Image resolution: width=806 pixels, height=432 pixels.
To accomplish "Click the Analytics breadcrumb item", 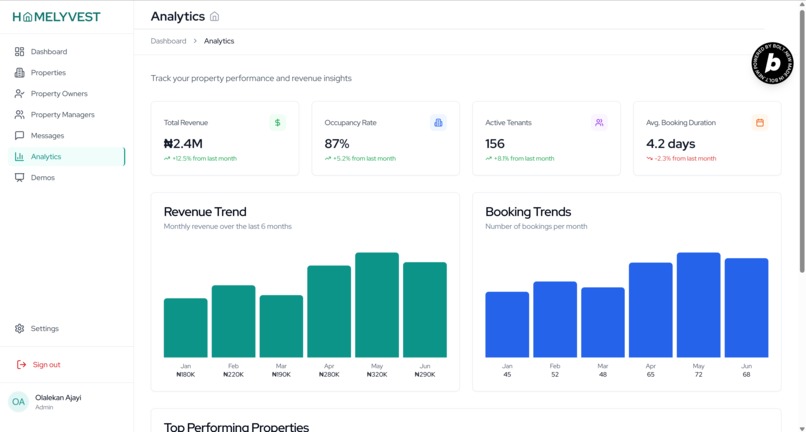I will tap(219, 41).
